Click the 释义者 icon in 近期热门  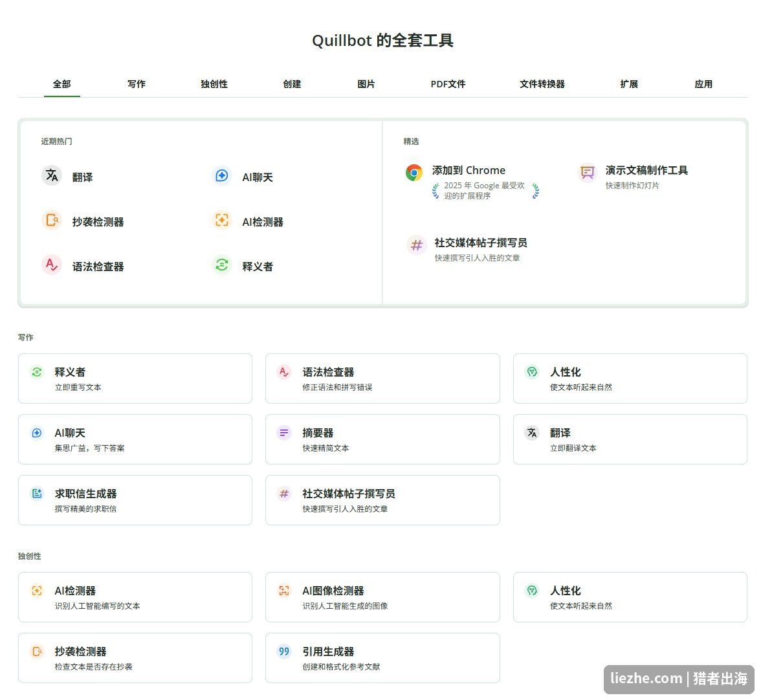222,265
